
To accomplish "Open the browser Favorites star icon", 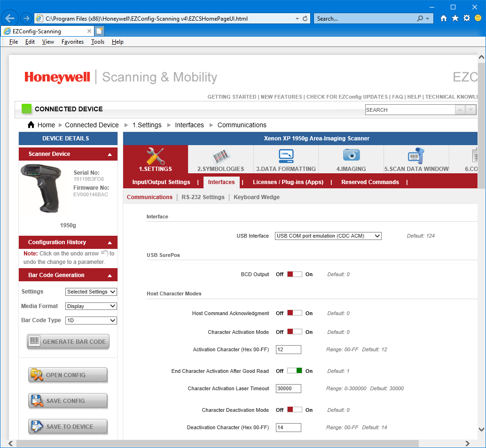I will (455, 18).
